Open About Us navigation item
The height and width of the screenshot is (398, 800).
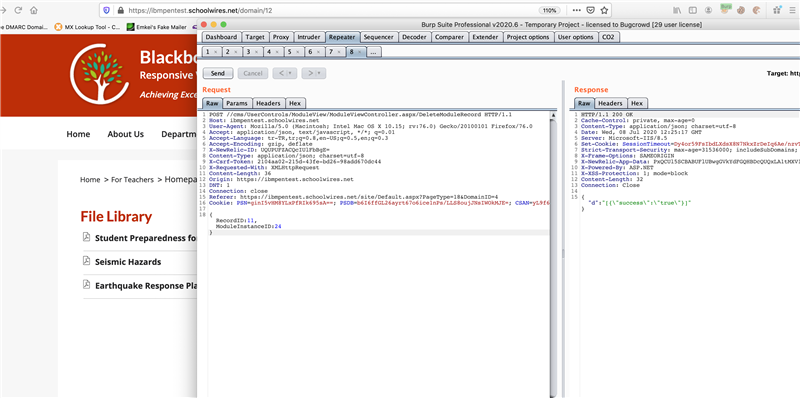coord(126,134)
